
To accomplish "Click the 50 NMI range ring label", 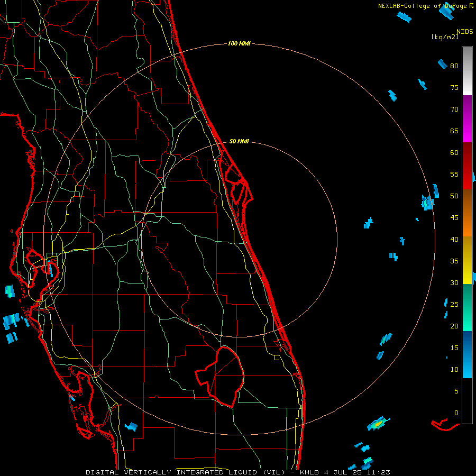I will click(x=239, y=141).
